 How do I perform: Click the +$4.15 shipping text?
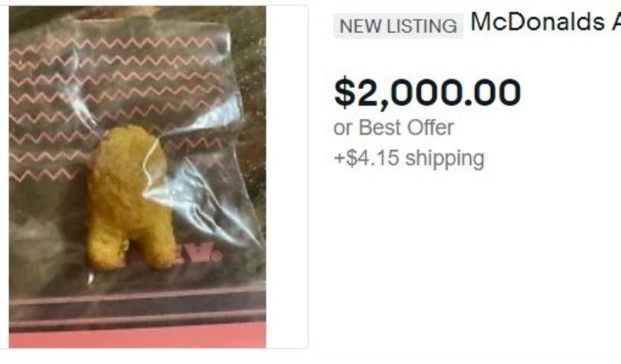pos(409,158)
